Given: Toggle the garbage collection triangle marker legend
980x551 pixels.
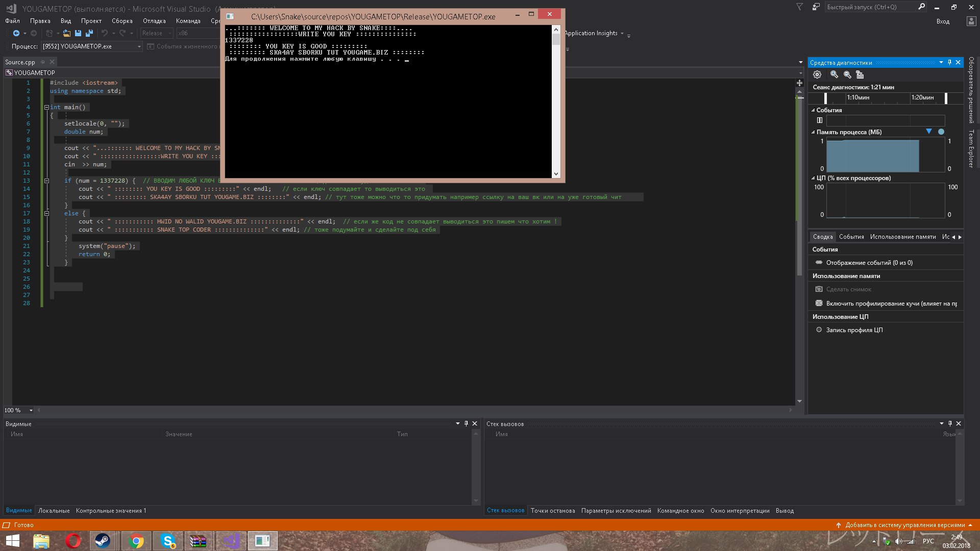Looking at the screenshot, I should (929, 132).
